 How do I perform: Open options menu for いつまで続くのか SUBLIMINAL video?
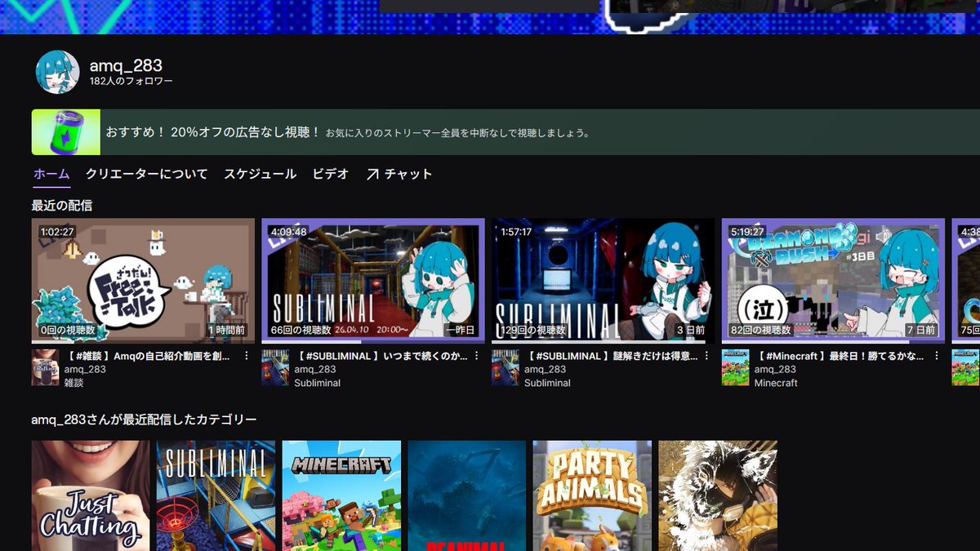point(477,356)
